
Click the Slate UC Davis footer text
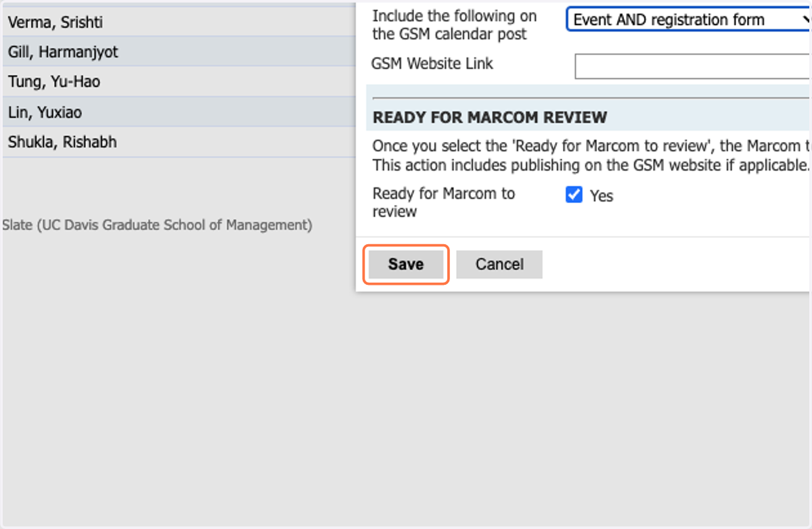tap(157, 225)
